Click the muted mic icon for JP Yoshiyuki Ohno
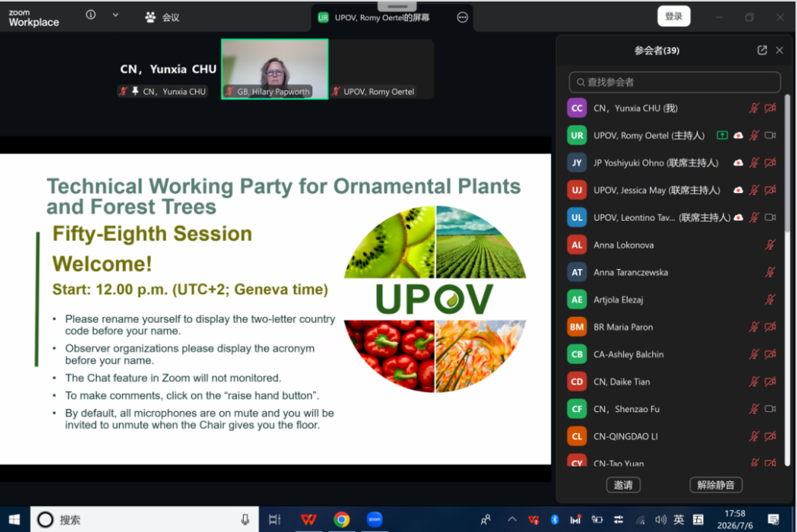 (754, 162)
